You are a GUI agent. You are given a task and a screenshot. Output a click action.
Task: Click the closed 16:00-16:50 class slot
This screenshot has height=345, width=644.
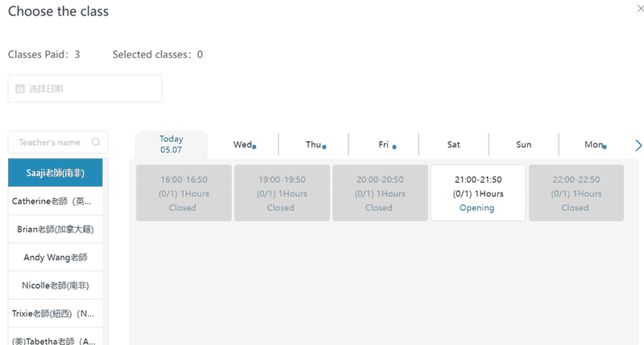click(184, 193)
